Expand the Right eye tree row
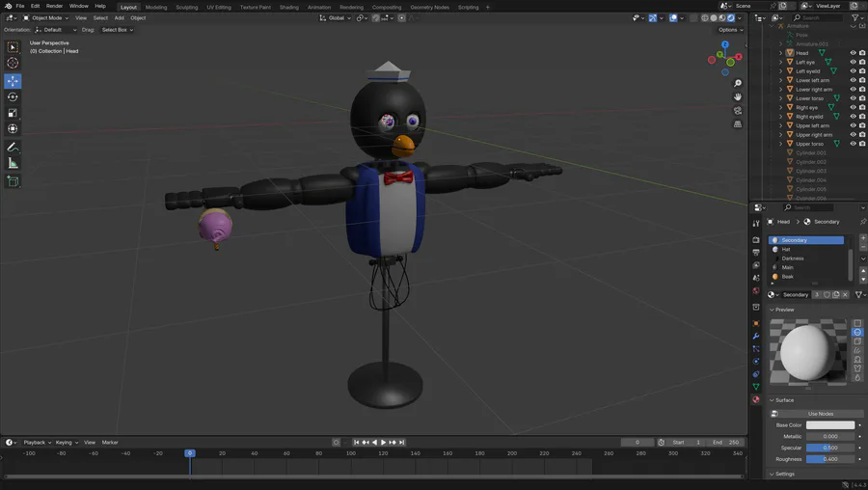Viewport: 868px width, 490px height. pos(780,107)
